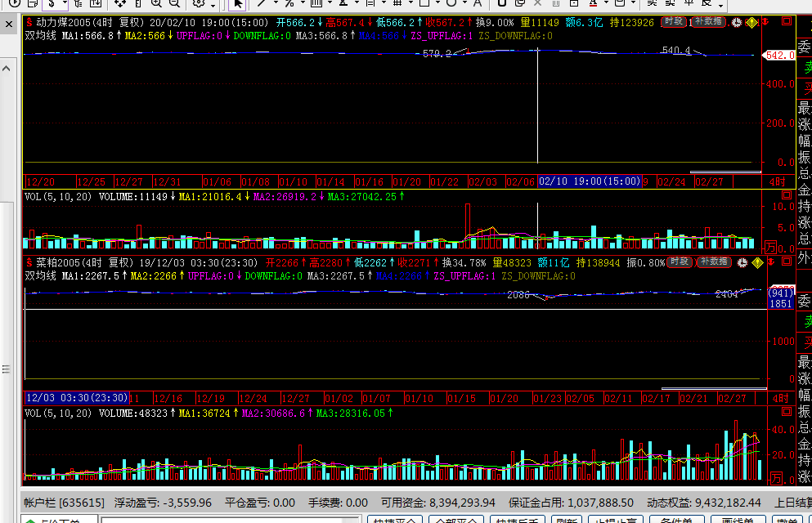Click the 平 close-position toolbar button
Screen dimensions: 812x523
point(689,2)
